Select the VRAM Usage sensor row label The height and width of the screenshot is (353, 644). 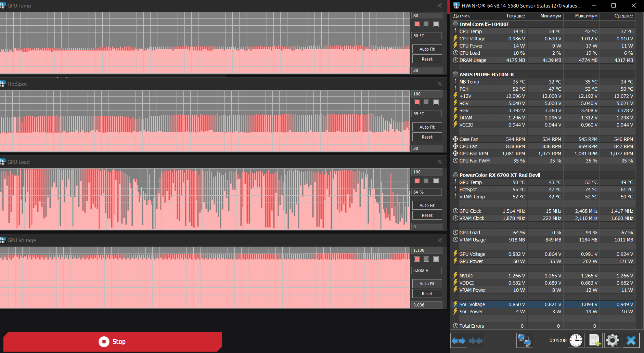click(473, 240)
